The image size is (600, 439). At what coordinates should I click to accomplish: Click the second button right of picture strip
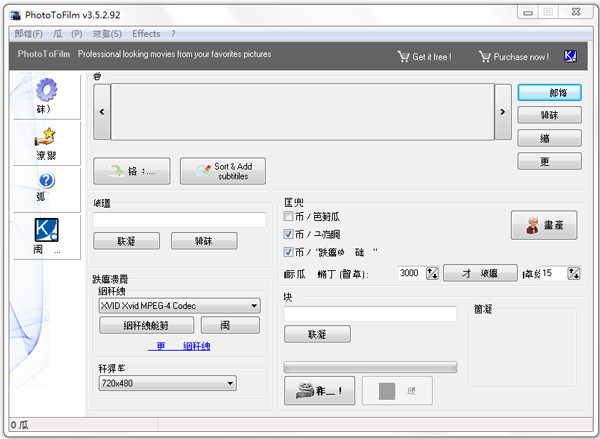(549, 115)
